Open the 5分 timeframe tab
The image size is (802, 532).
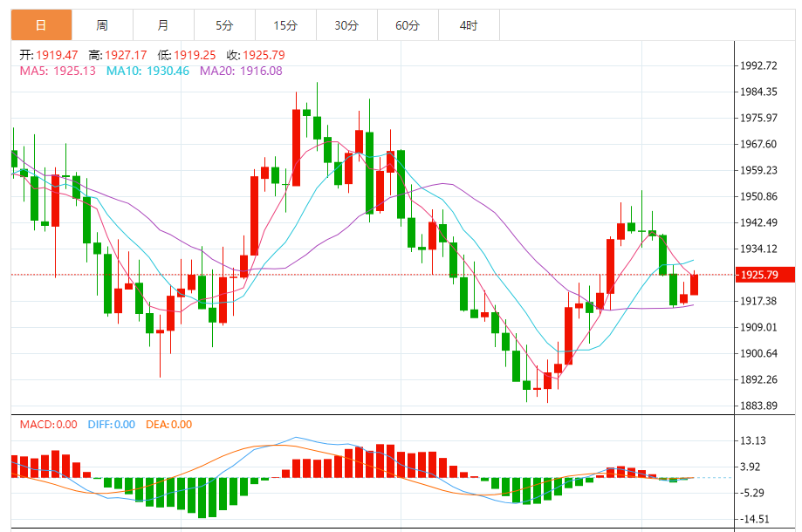click(224, 25)
